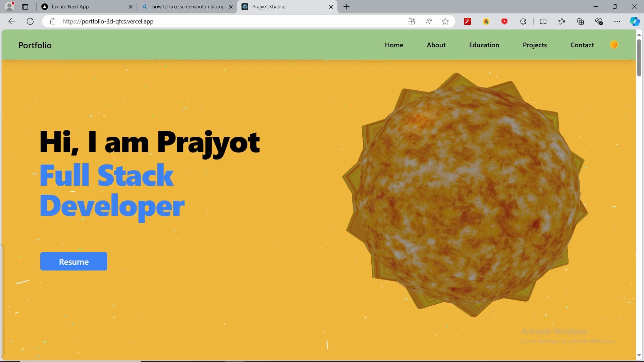Viewport: 644px width, 362px height.
Task: Open the Home nav link
Action: pyautogui.click(x=394, y=45)
